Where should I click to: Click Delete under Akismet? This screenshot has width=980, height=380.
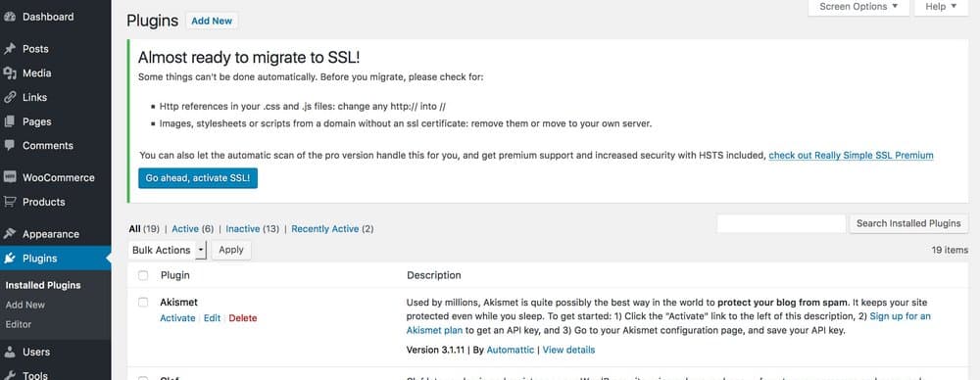click(x=242, y=318)
